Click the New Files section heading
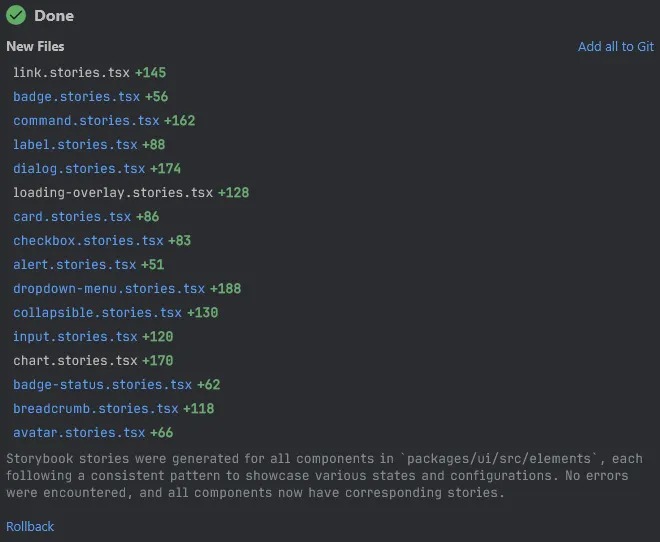This screenshot has height=542, width=660. click(x=35, y=47)
